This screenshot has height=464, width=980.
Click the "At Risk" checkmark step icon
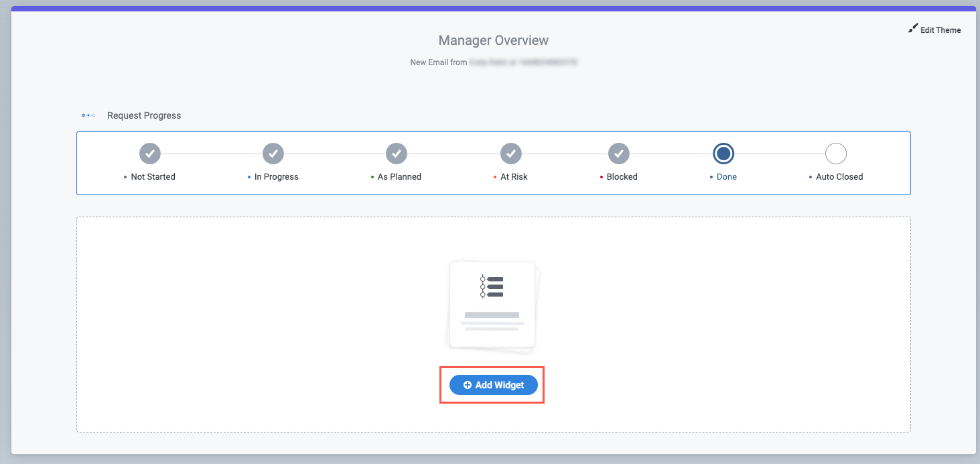pyautogui.click(x=511, y=154)
